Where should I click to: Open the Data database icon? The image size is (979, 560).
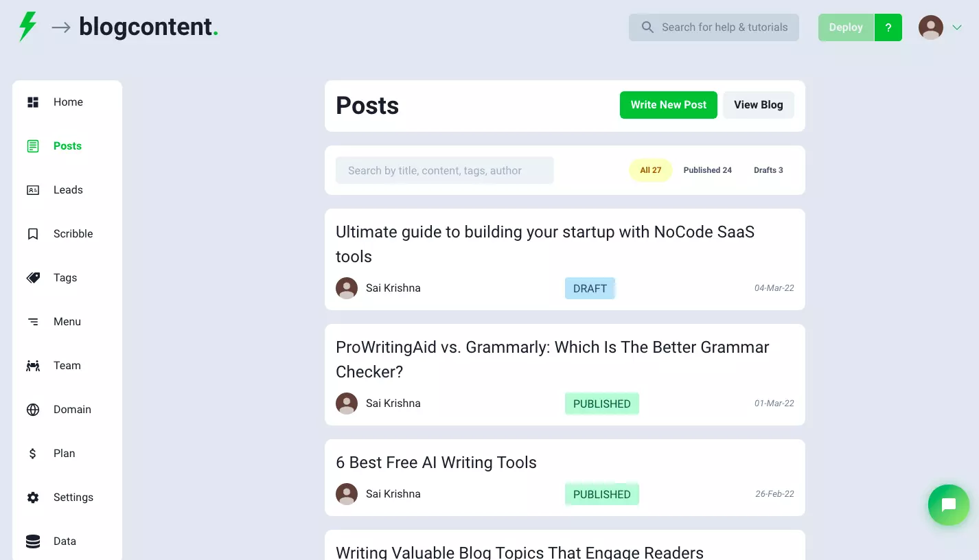pos(32,541)
